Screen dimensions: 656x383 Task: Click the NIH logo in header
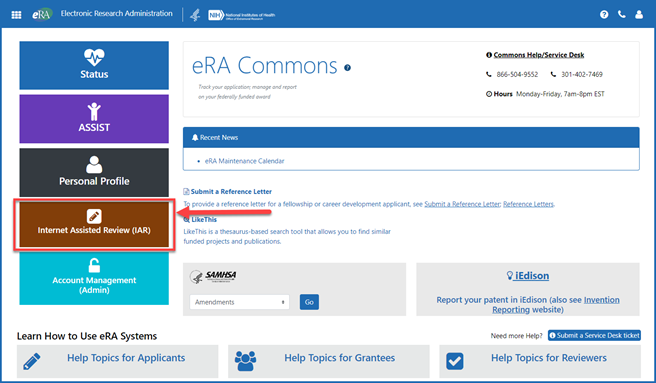242,15
